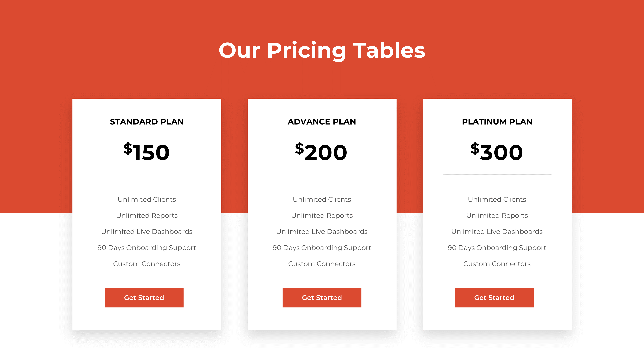
Task: Click 90 Days Onboarding Support in Platinum Plan
Action: [x=497, y=248]
